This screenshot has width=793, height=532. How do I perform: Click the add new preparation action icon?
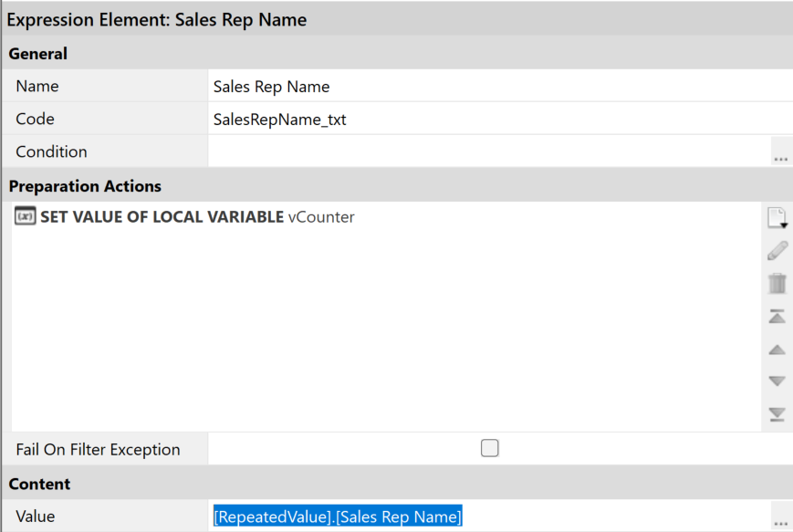pos(777,218)
